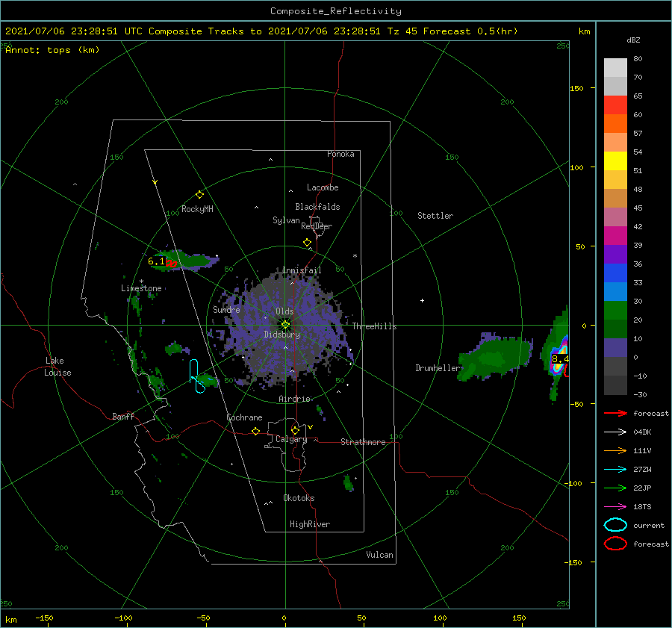This screenshot has width=672, height=628.
Task: Click the yellow diamond marker near RockyMH
Action: point(199,195)
